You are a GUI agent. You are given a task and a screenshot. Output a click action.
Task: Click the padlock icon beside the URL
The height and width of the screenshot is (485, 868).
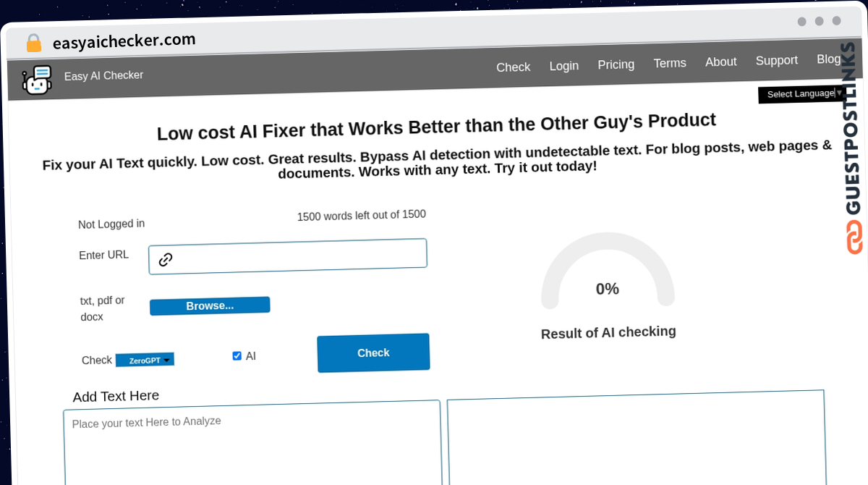coord(33,43)
